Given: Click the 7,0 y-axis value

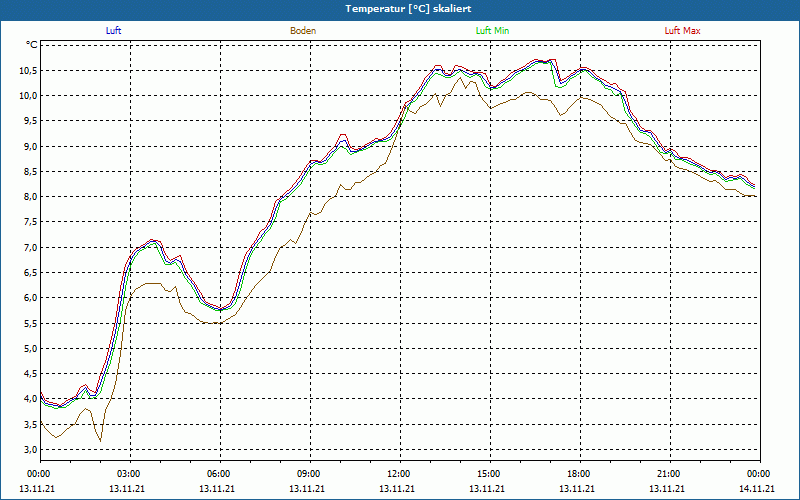Looking at the screenshot, I should click(x=31, y=247).
